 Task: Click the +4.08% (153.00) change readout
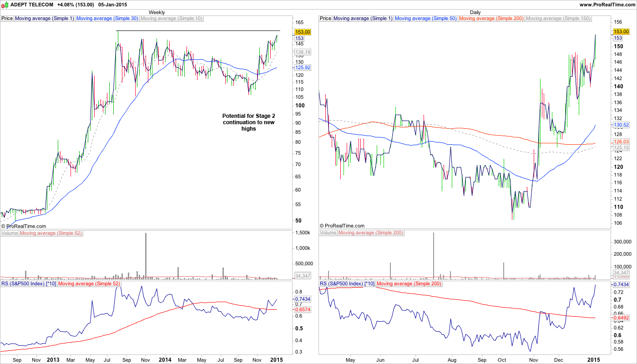pyautogui.click(x=76, y=5)
